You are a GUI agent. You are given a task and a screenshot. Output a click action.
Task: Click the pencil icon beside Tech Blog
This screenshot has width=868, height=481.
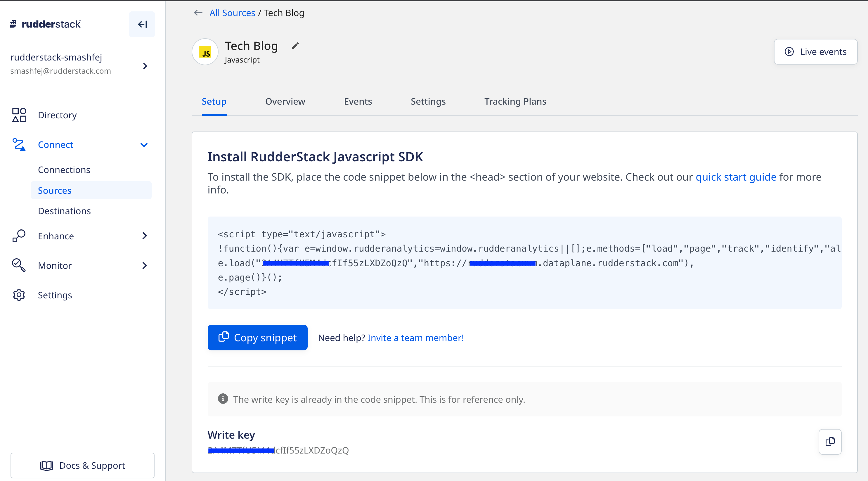295,46
